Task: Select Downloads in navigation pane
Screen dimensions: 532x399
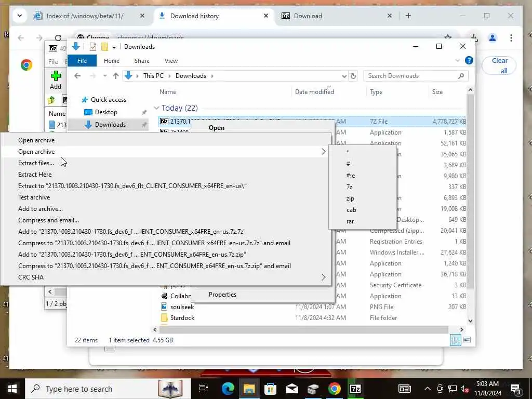Action: click(x=110, y=125)
